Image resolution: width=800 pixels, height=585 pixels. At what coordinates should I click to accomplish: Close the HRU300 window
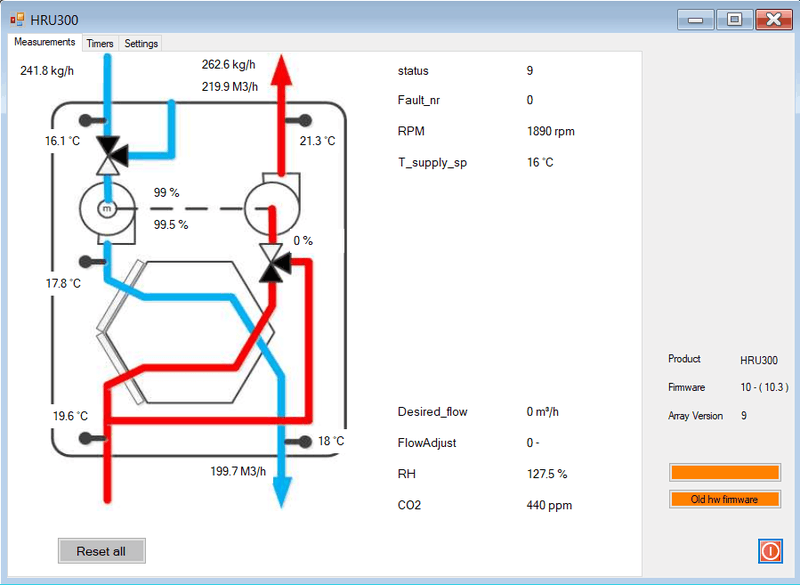(774, 20)
